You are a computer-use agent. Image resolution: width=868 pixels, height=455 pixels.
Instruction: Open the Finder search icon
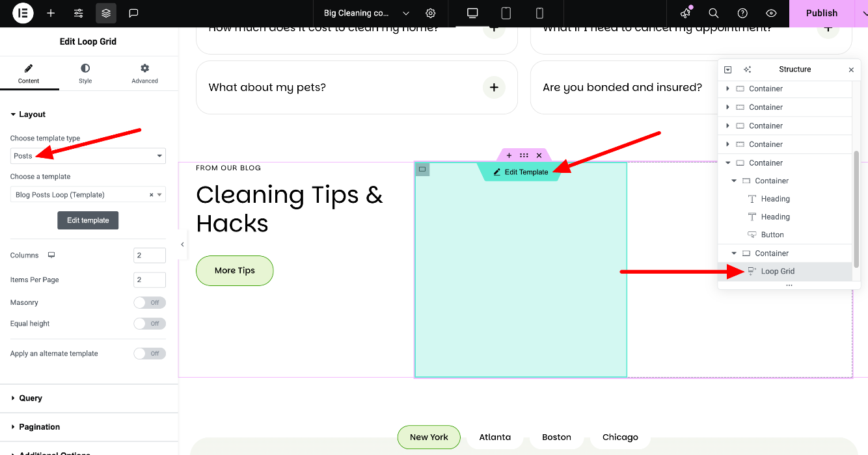click(x=714, y=13)
